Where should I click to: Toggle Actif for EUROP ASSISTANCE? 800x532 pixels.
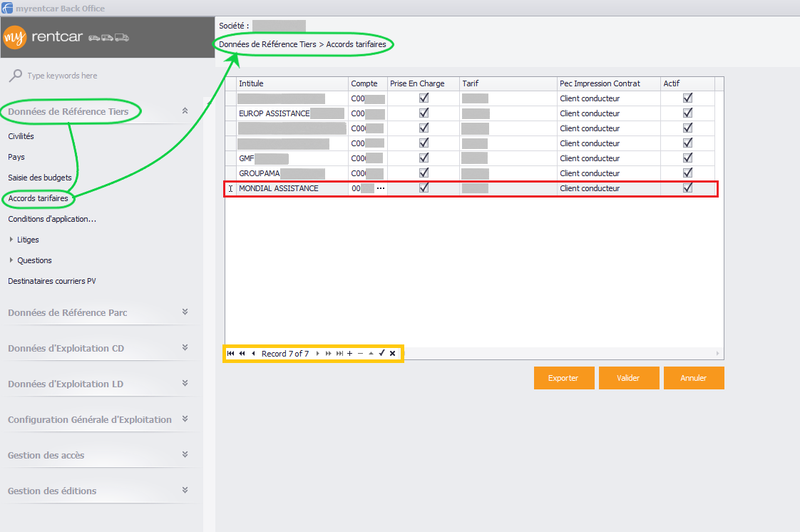point(687,113)
